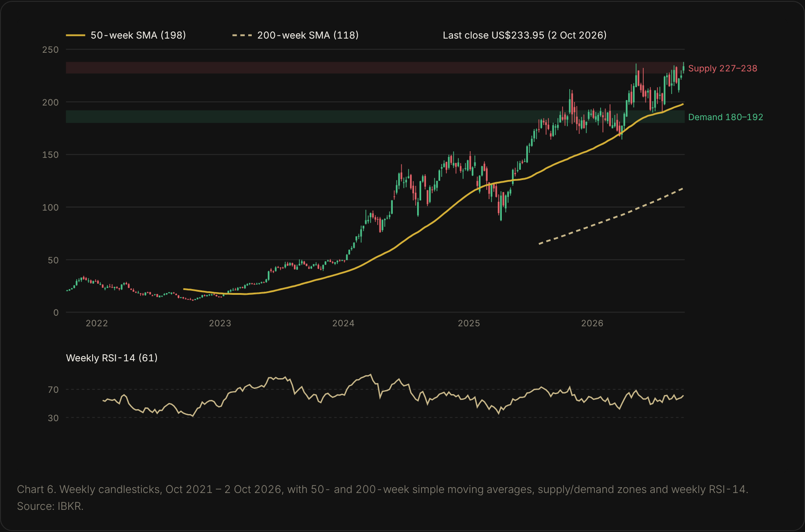The height and width of the screenshot is (532, 805).
Task: Click the Supply 227–238 zone label
Action: [723, 68]
